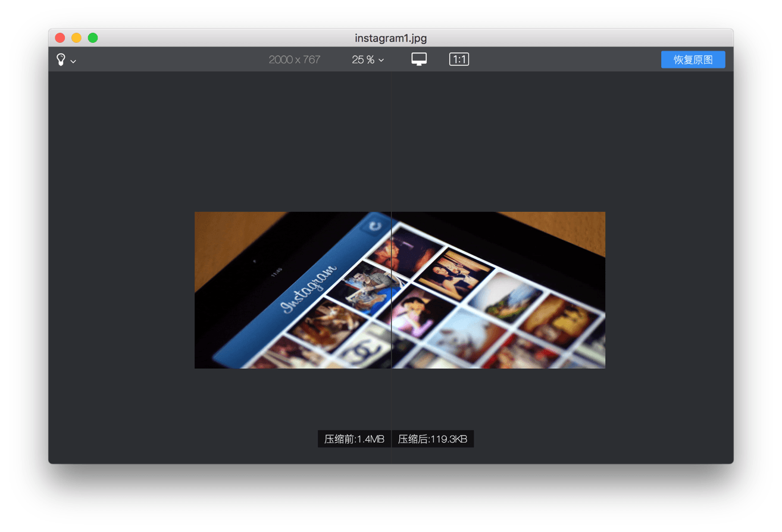
Task: Click the instagram1.jpg window title
Action: click(391, 38)
